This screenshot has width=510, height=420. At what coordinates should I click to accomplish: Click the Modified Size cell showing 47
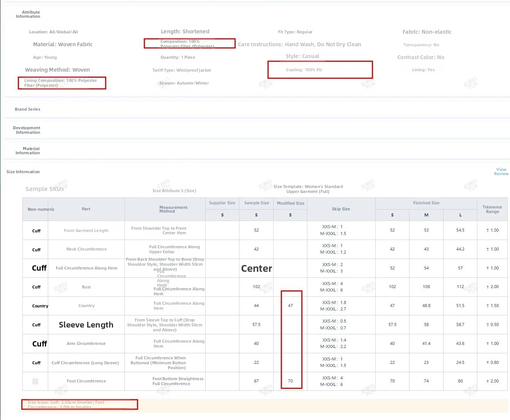click(290, 306)
